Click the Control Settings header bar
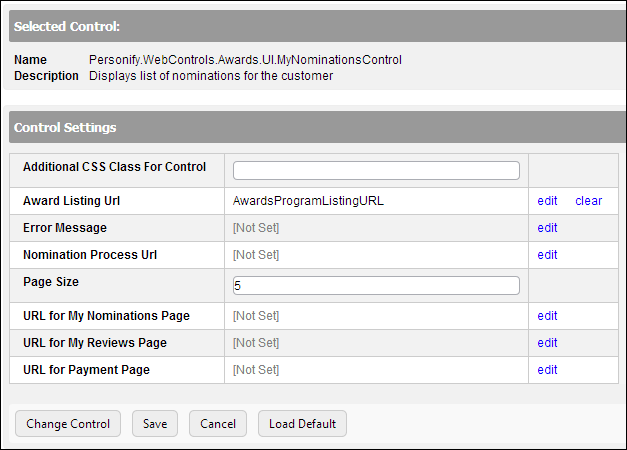The height and width of the screenshot is (450, 627). coord(318,127)
